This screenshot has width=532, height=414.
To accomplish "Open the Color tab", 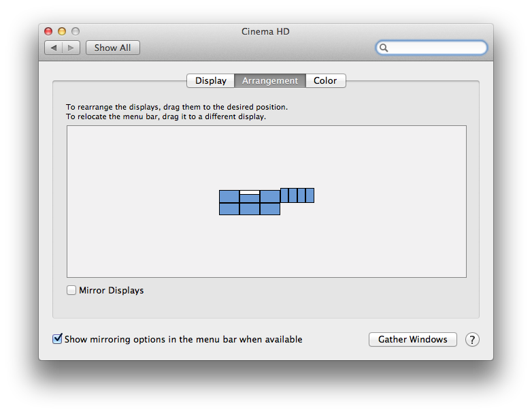I will click(325, 81).
